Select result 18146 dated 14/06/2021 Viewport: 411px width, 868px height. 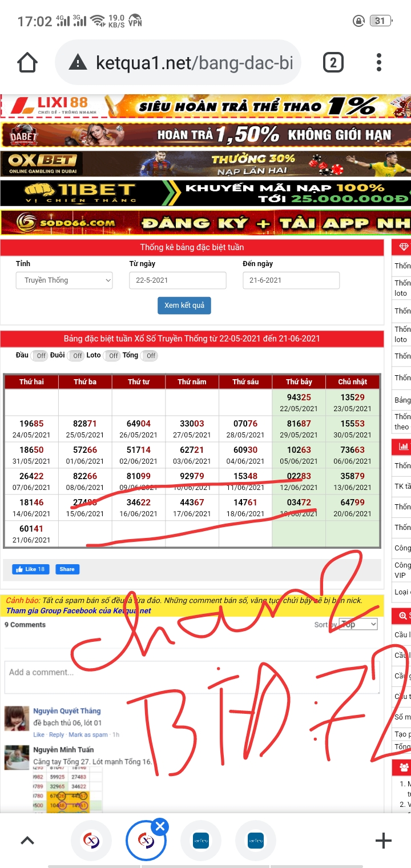31,508
